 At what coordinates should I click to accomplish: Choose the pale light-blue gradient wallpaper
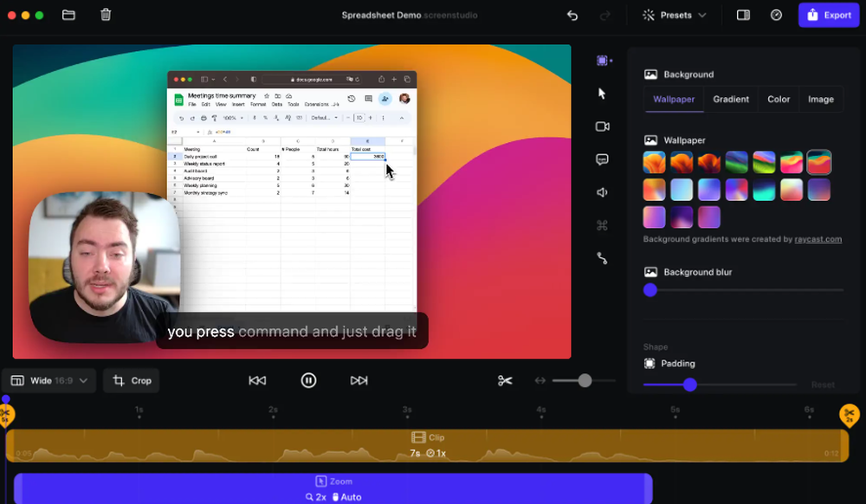pos(682,190)
